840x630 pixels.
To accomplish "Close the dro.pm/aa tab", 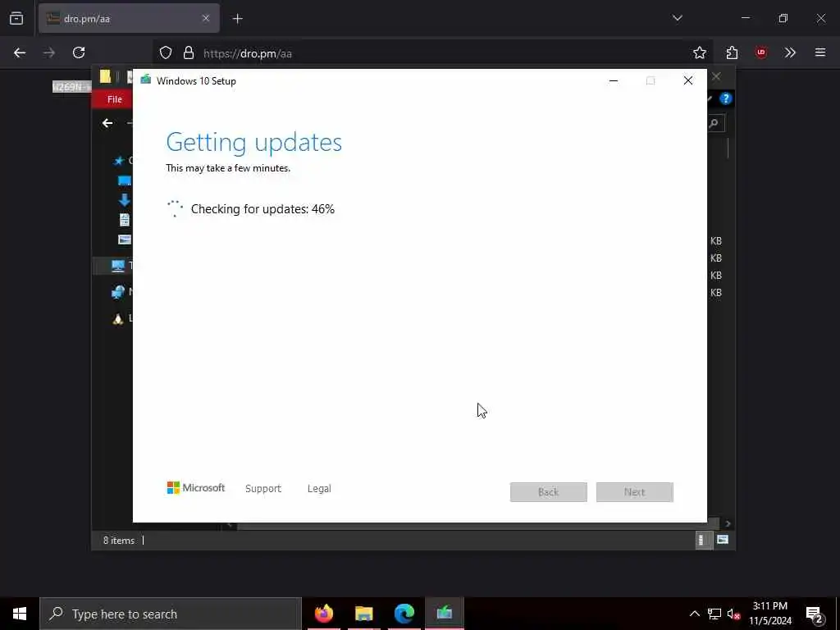I will 206,18.
